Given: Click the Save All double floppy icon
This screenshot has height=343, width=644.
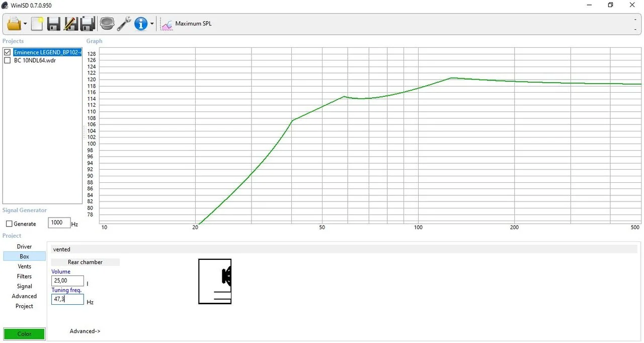Looking at the screenshot, I should (x=88, y=24).
